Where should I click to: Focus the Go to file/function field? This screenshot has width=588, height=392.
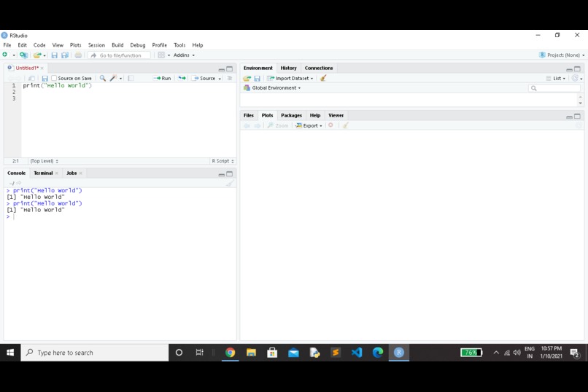(x=120, y=55)
